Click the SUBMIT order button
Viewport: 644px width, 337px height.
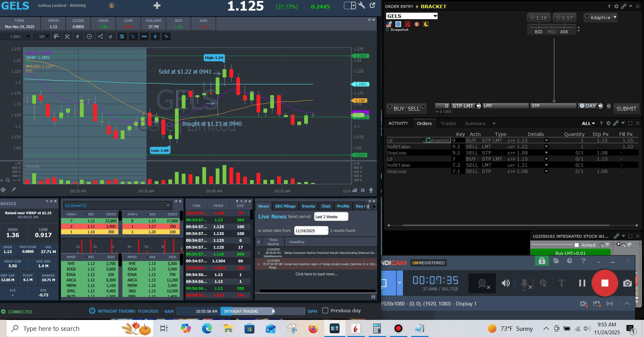[x=626, y=109]
